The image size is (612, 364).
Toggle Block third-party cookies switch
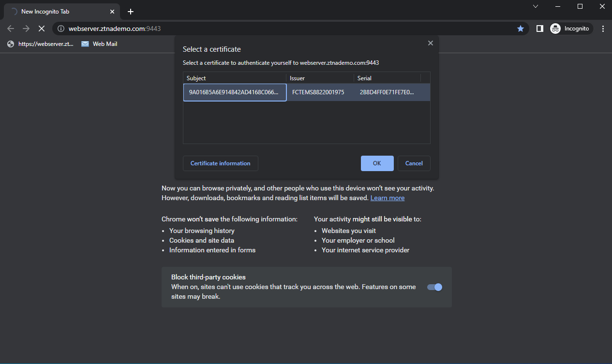click(x=434, y=287)
